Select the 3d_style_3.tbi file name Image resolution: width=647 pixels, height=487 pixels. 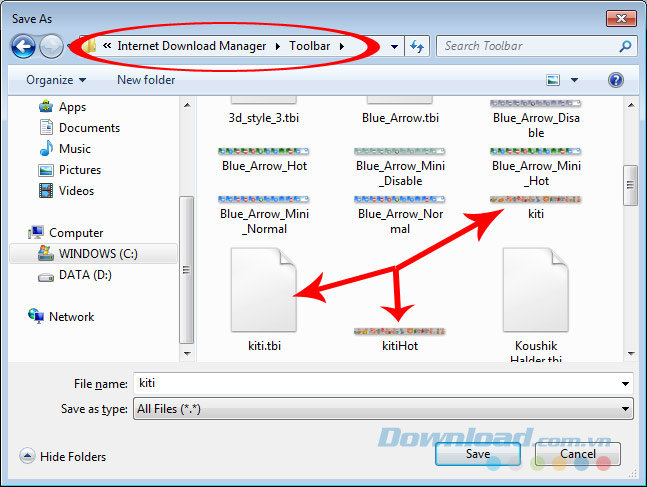click(x=264, y=118)
